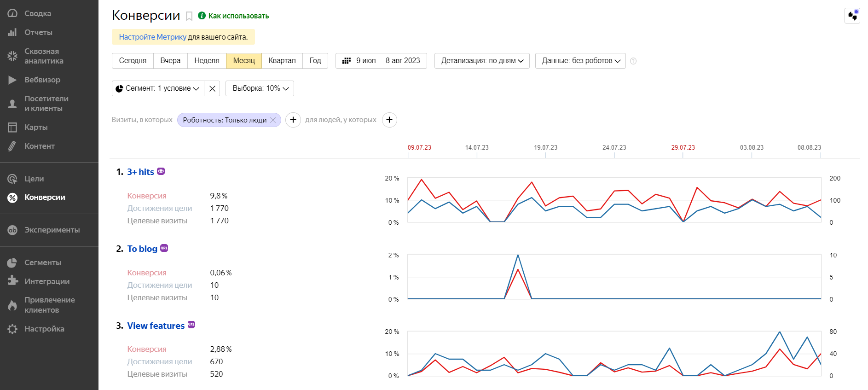Click the 14.07.23 timeline date

click(477, 147)
